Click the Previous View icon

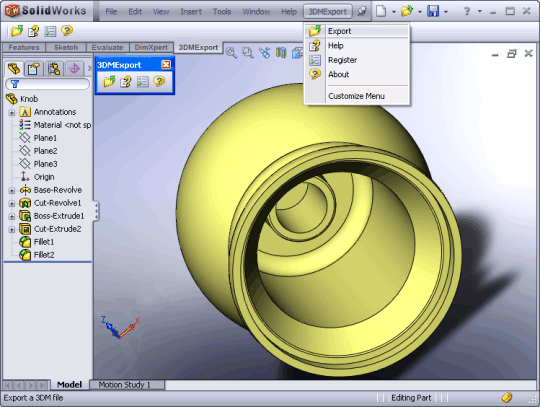264,53
